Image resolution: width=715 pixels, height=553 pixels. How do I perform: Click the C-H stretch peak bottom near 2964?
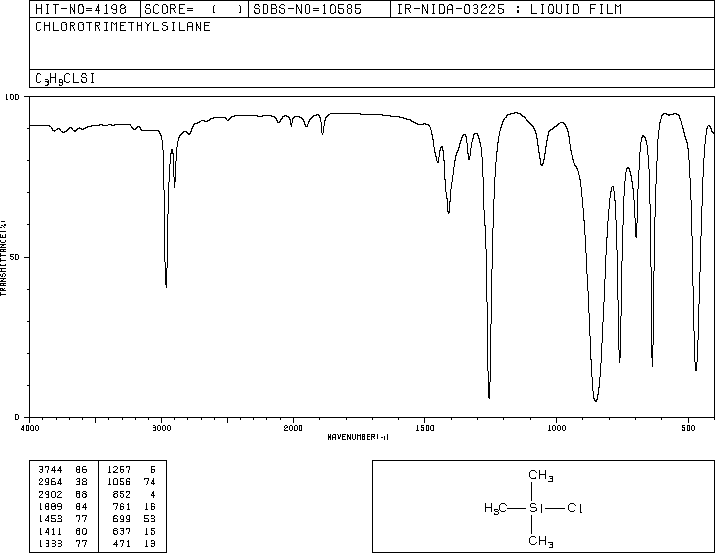click(166, 286)
